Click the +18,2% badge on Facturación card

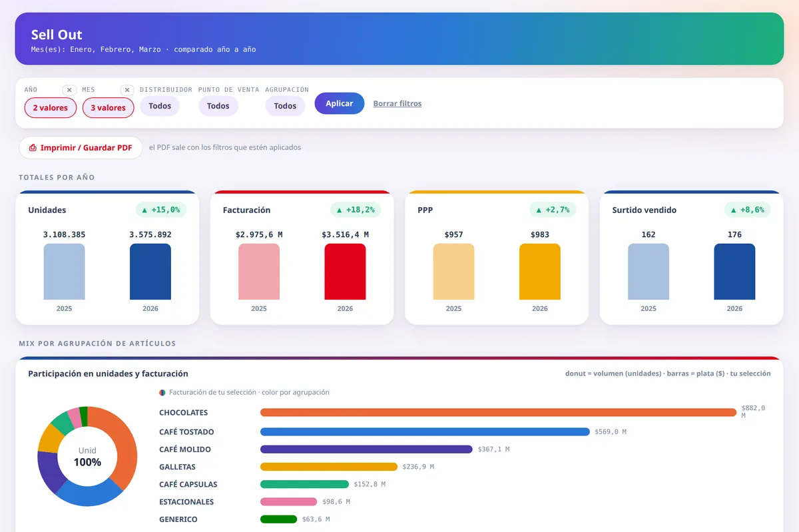(356, 210)
